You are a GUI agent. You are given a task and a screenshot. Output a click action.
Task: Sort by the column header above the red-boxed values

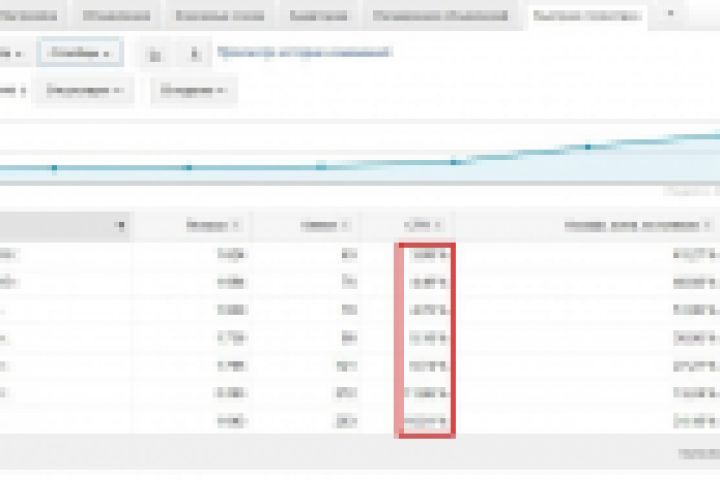(x=422, y=225)
